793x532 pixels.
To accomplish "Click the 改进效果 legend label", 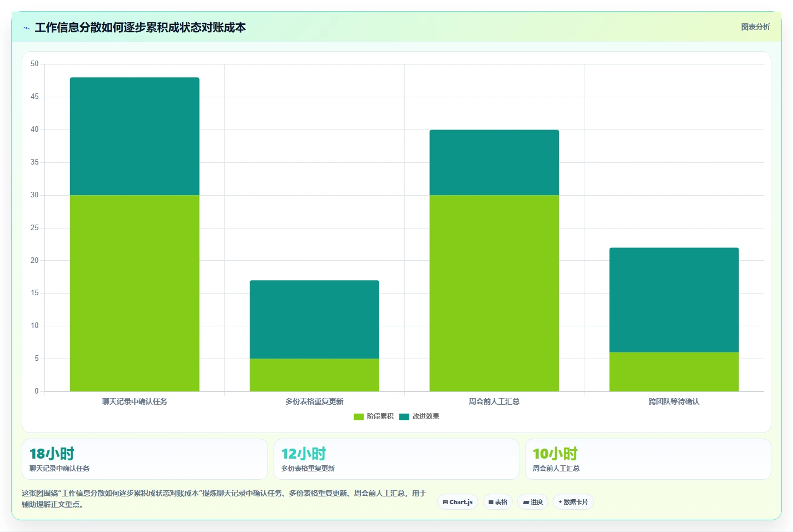I will pyautogui.click(x=426, y=416).
